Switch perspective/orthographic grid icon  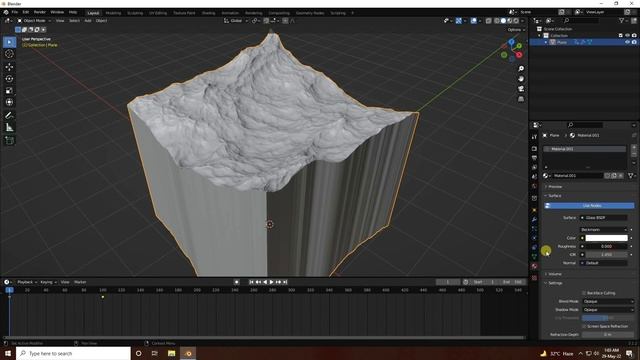521,99
